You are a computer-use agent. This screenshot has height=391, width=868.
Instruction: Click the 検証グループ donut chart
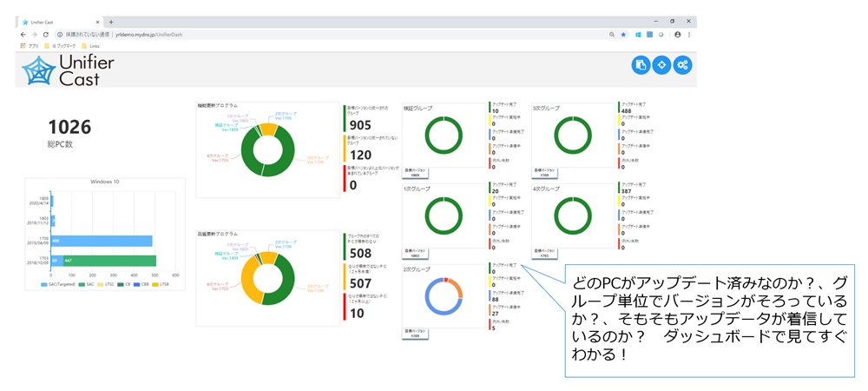click(444, 136)
